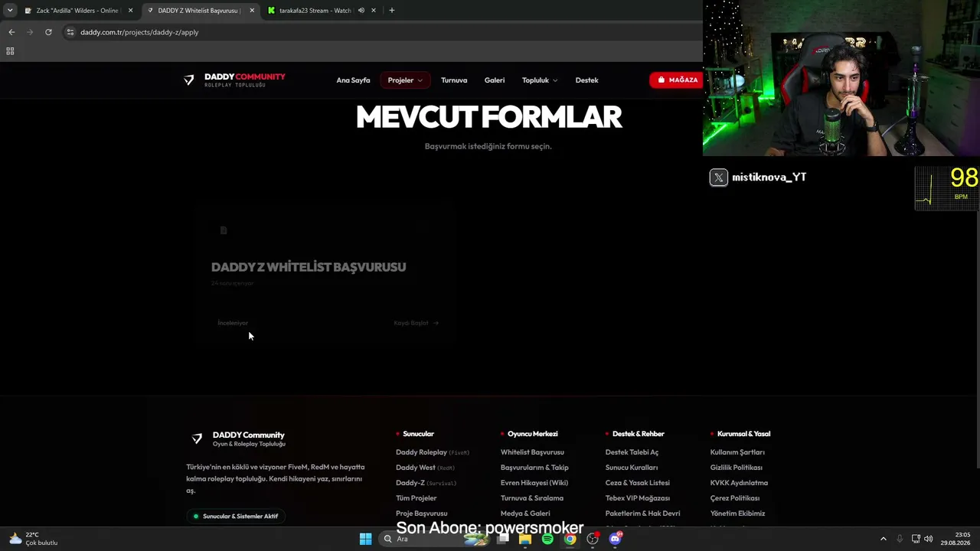Open File Explorer from the taskbar

[x=525, y=539]
